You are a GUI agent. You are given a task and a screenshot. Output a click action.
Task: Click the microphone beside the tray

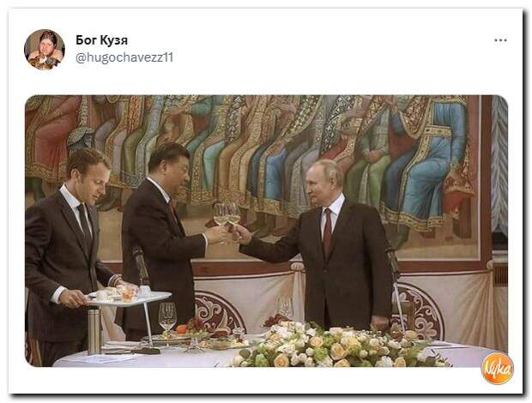[140, 268]
